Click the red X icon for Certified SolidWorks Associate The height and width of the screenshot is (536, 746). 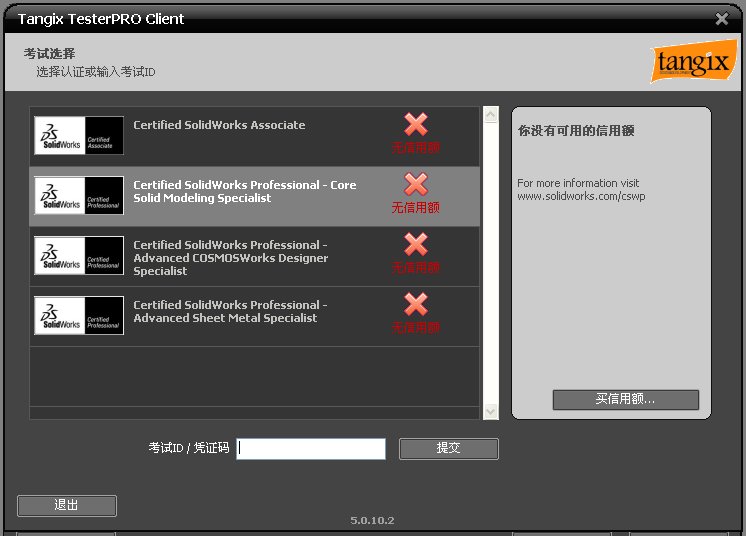pyautogui.click(x=416, y=125)
